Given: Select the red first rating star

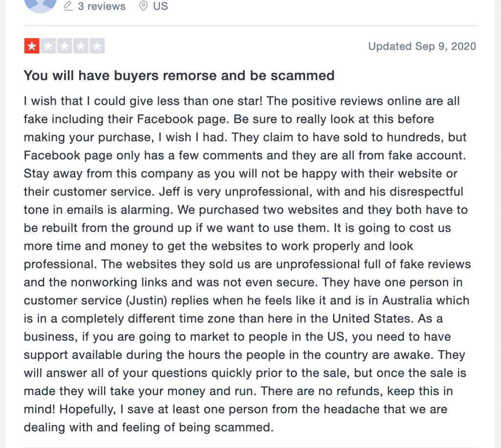Looking at the screenshot, I should coord(32,46).
